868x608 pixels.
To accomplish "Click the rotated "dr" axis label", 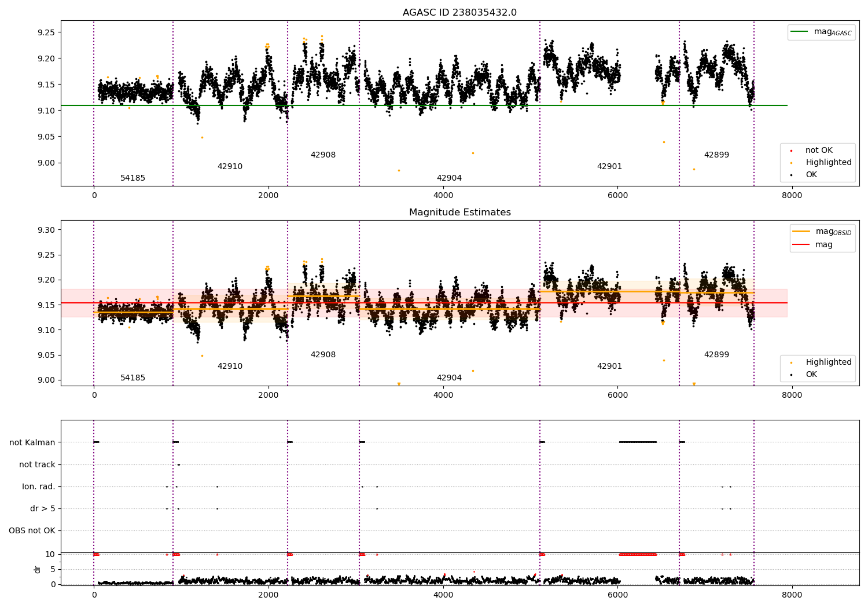I will [38, 569].
